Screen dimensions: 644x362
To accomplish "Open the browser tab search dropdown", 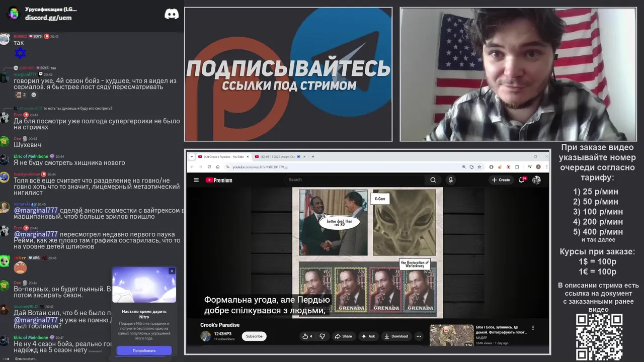I will tap(192, 156).
